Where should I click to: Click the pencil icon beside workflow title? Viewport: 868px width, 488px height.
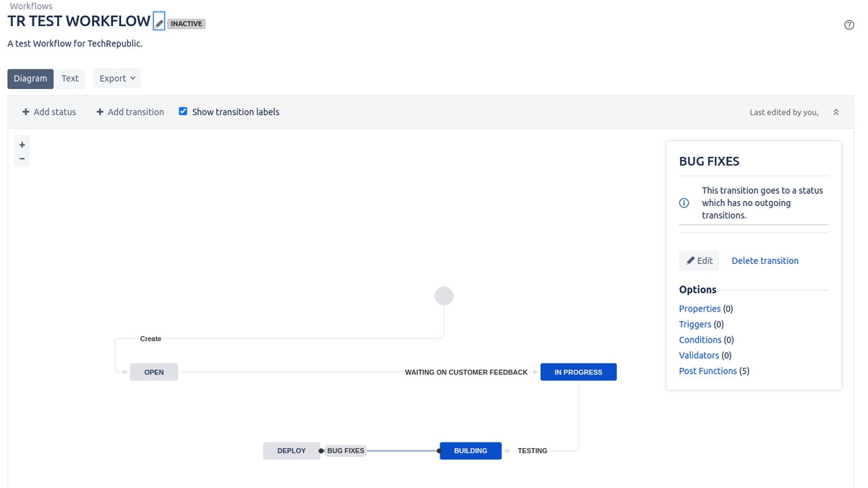159,23
